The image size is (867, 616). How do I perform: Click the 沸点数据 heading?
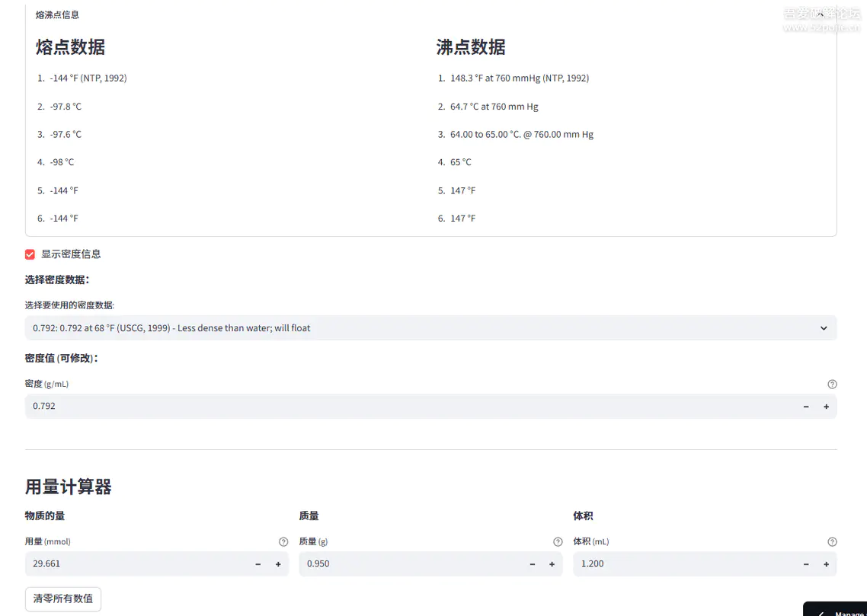point(471,47)
